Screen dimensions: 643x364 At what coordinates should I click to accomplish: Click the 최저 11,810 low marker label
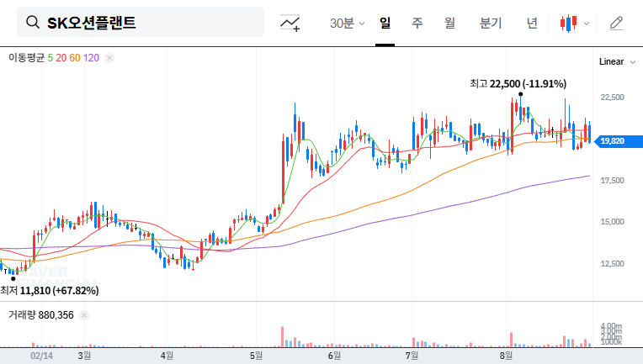click(x=50, y=291)
